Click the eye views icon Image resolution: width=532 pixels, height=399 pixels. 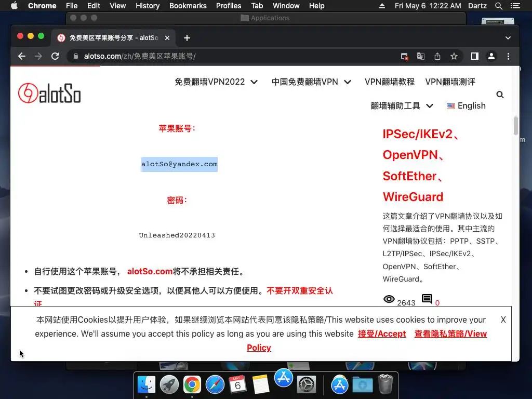389,299
